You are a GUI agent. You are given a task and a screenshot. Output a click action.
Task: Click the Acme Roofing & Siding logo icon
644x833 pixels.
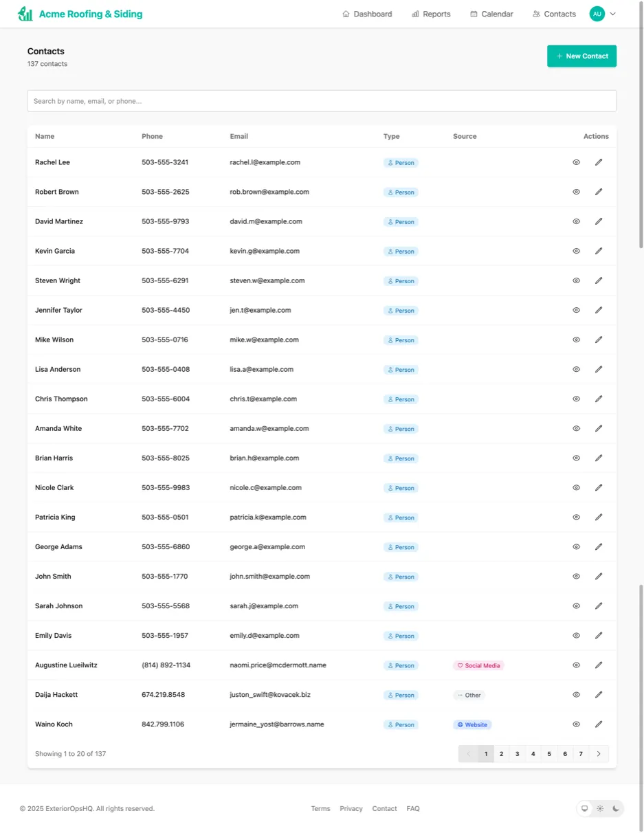click(x=25, y=13)
